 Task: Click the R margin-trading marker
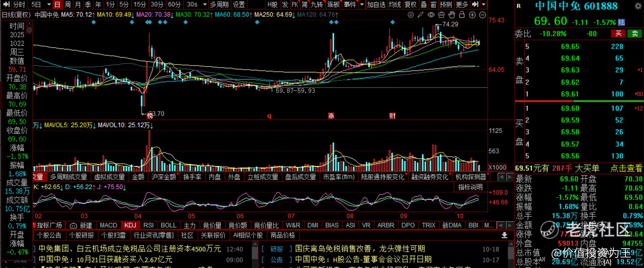pyautogui.click(x=519, y=6)
